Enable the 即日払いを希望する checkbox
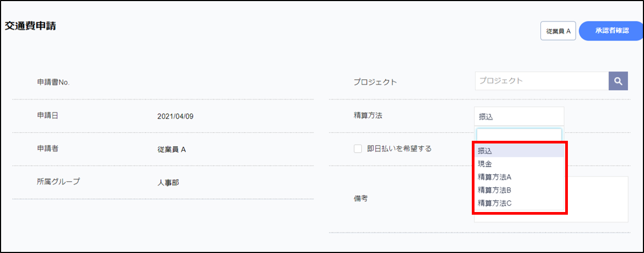644x253 pixels. coord(358,149)
